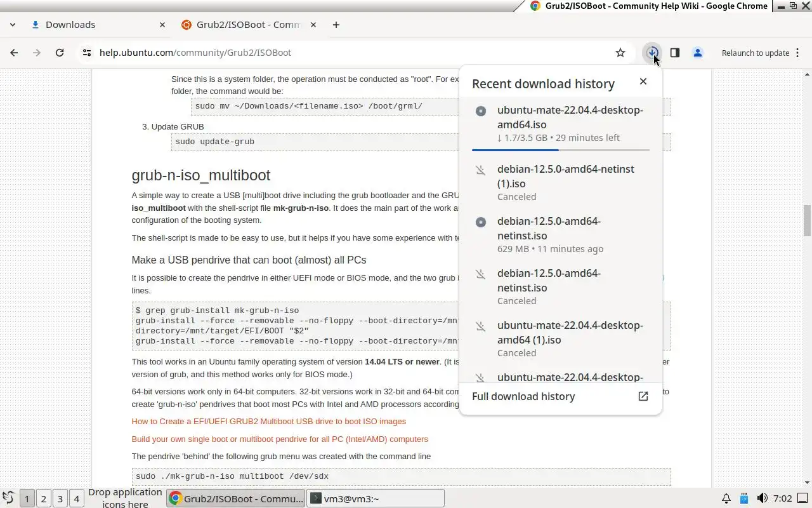This screenshot has width=812, height=508.
Task: Click the clipboard tray icon
Action: [x=745, y=498]
